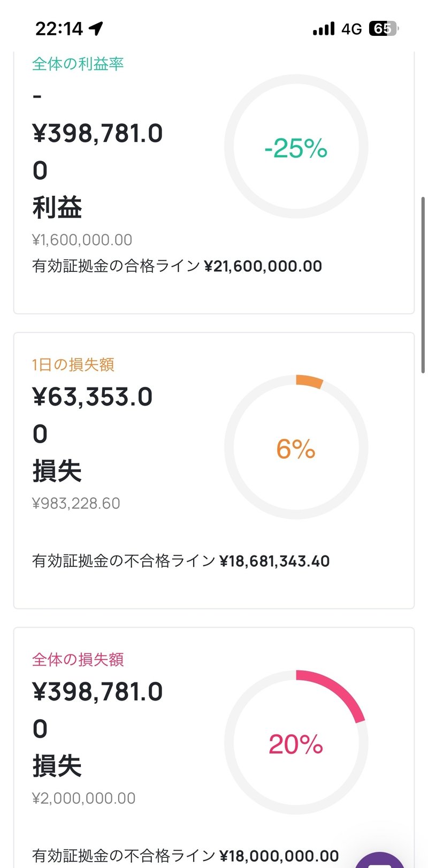The width and height of the screenshot is (428, 868).
Task: Tap the ¥983,228.60 daily loss limit
Action: pyautogui.click(x=76, y=504)
